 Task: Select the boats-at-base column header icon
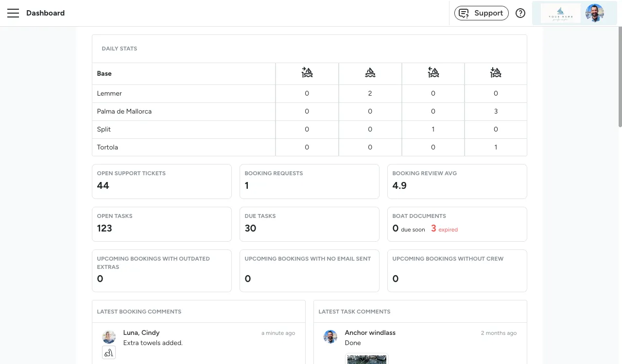coord(370,72)
